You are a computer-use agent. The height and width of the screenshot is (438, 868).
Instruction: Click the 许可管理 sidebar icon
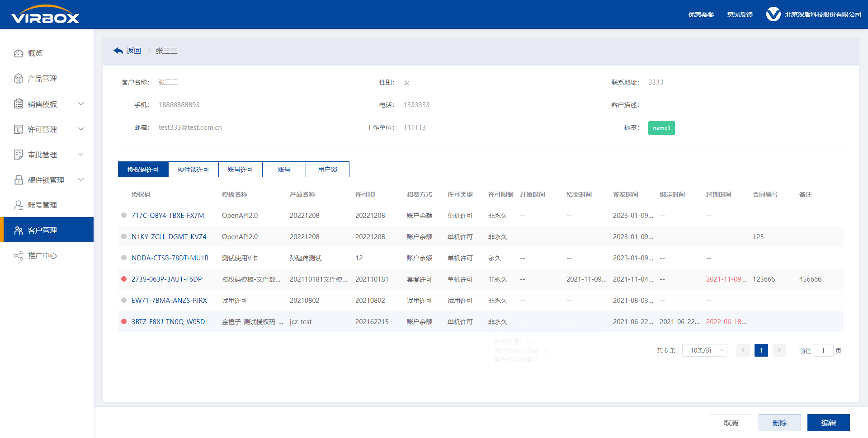click(x=19, y=129)
